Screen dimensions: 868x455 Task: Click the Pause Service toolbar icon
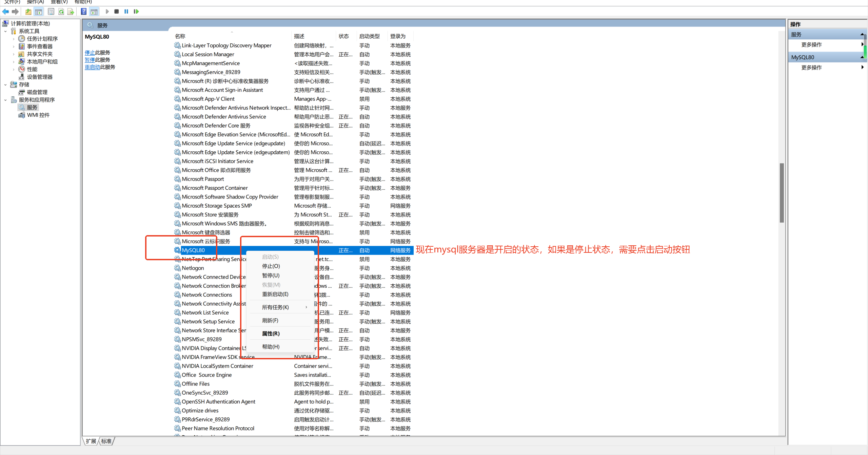tap(126, 12)
